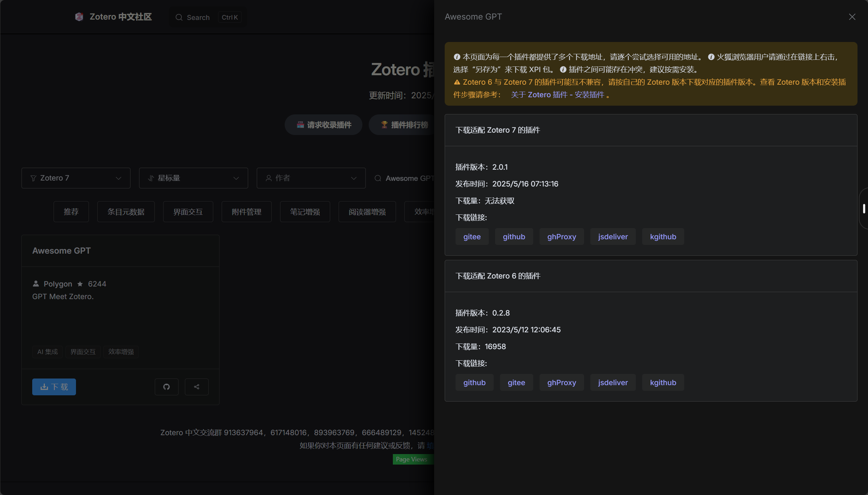Close the Awesome GPT download panel
The width and height of the screenshot is (868, 495).
pos(852,17)
